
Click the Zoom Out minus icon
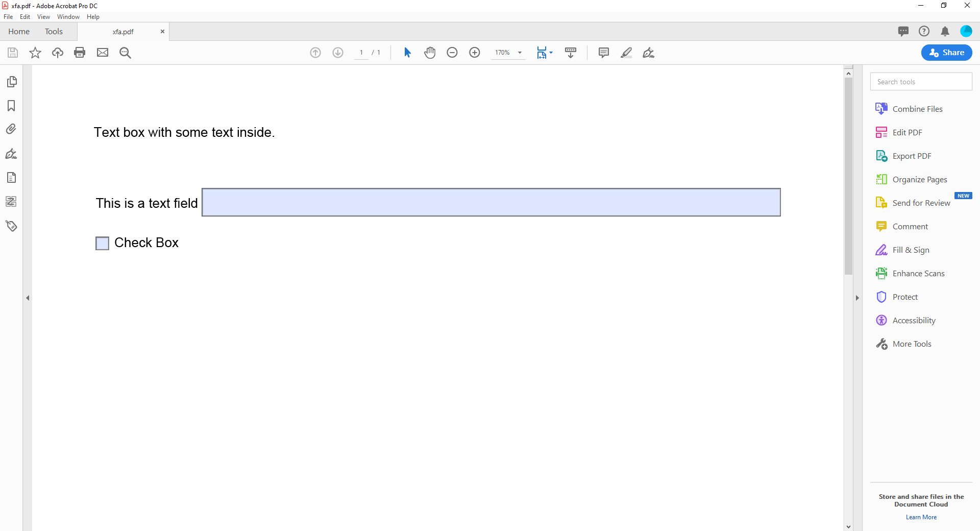tap(452, 53)
